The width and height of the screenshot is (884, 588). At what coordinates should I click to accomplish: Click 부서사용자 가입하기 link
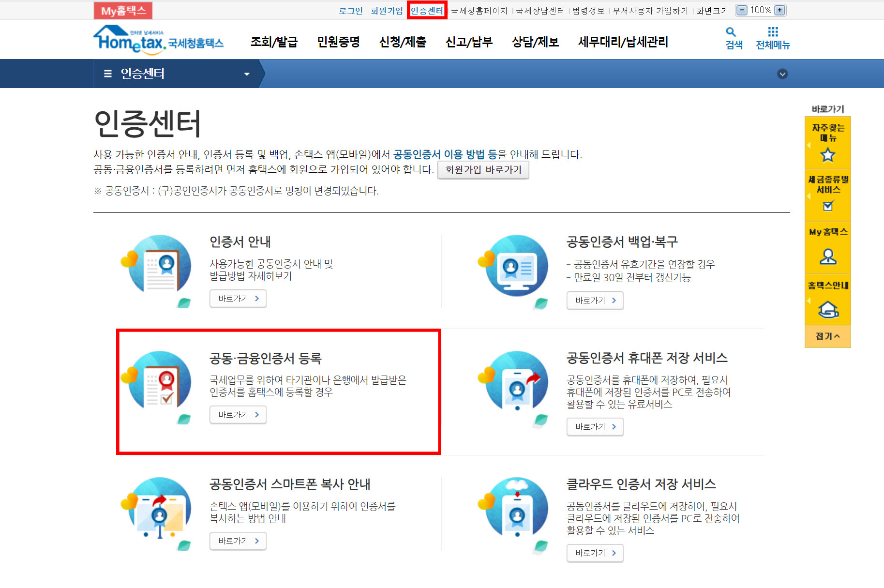(650, 11)
